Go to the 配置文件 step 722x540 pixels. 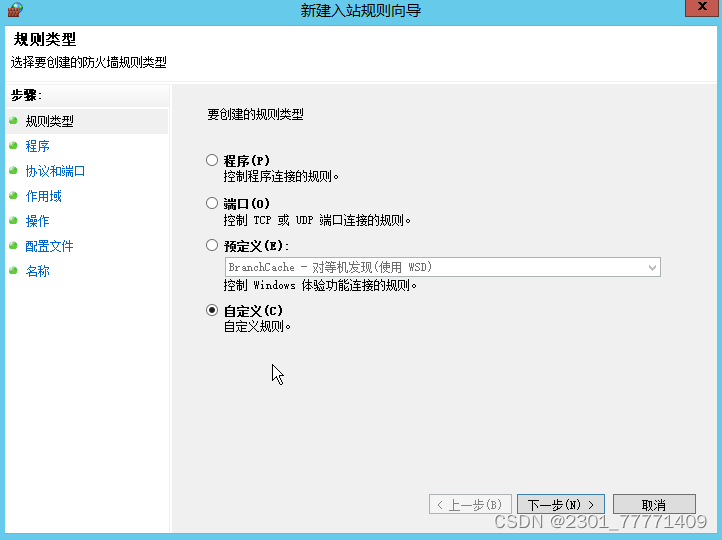click(49, 246)
